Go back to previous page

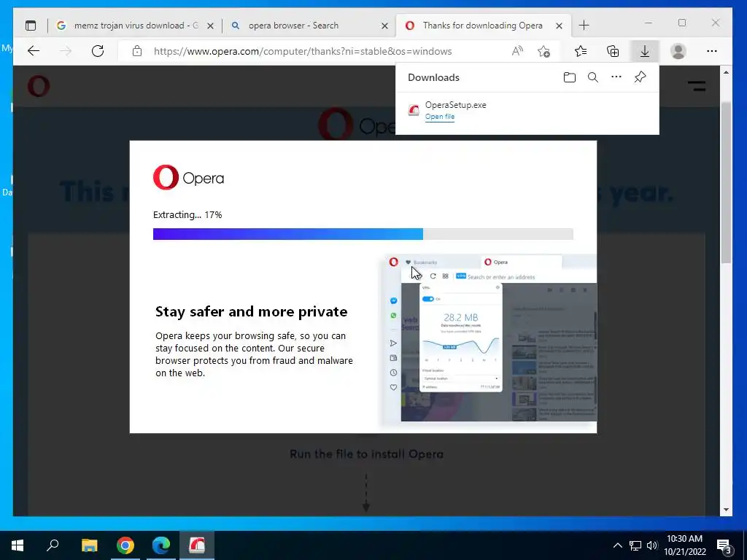[x=34, y=51]
